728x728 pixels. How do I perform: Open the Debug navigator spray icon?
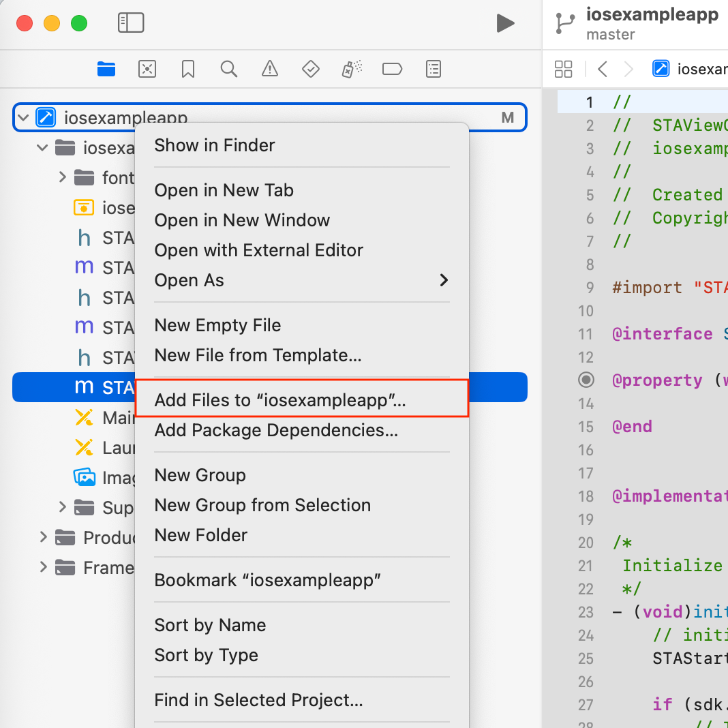coord(352,69)
